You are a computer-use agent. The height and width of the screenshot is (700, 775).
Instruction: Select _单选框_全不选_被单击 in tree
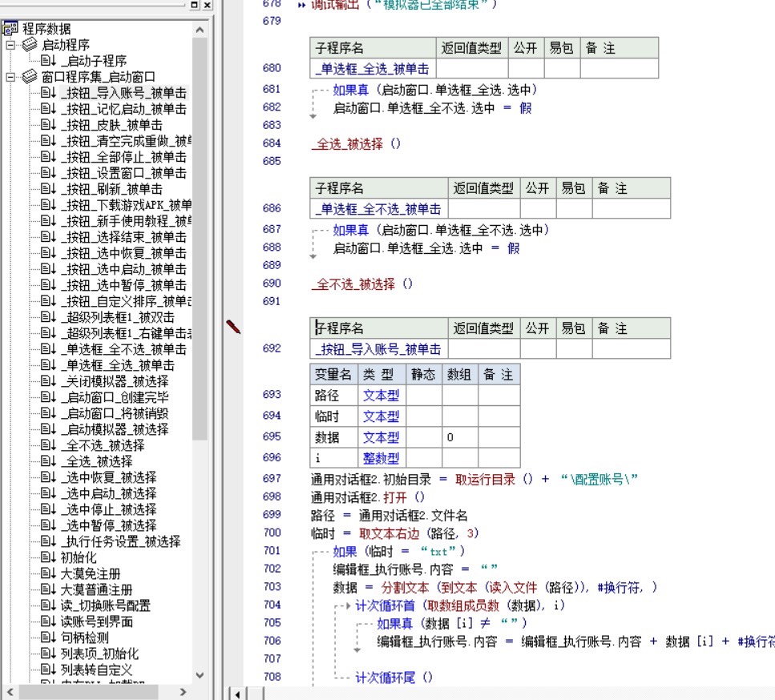[123, 349]
